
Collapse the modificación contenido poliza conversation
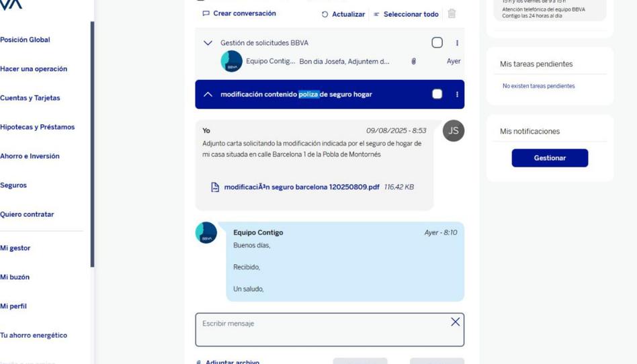[x=208, y=94]
